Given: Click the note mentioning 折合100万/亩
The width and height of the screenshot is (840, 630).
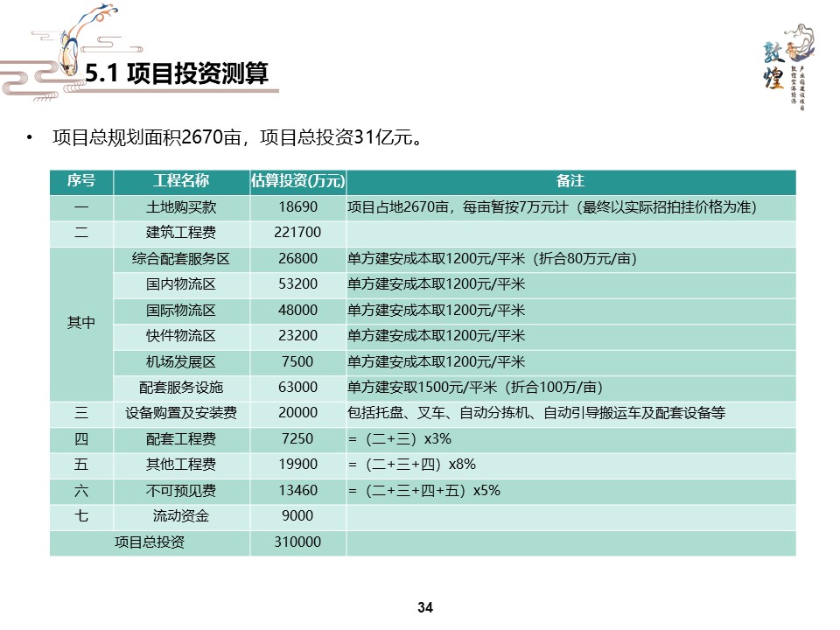Looking at the screenshot, I should (474, 388).
